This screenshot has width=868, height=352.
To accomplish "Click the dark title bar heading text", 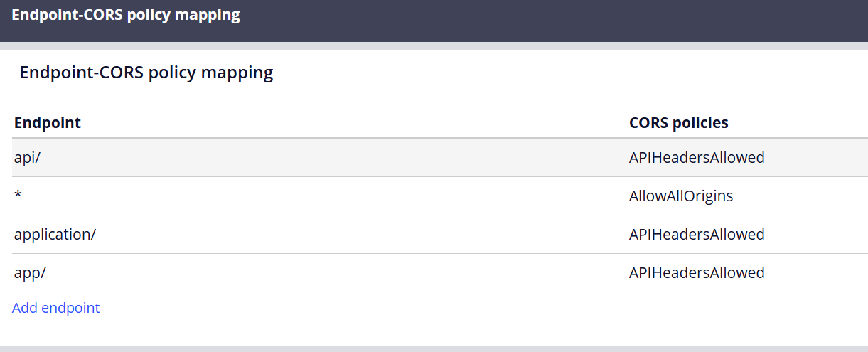I will tap(126, 16).
